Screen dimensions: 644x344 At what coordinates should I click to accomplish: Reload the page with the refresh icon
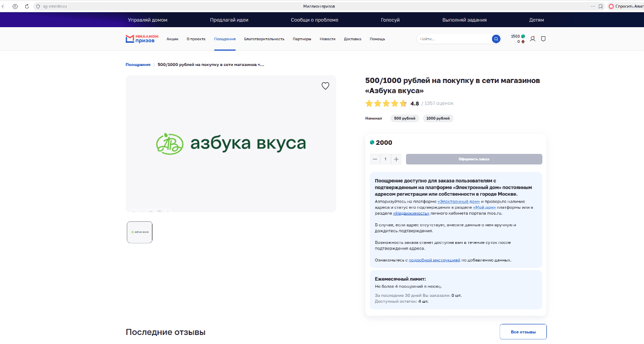[27, 6]
